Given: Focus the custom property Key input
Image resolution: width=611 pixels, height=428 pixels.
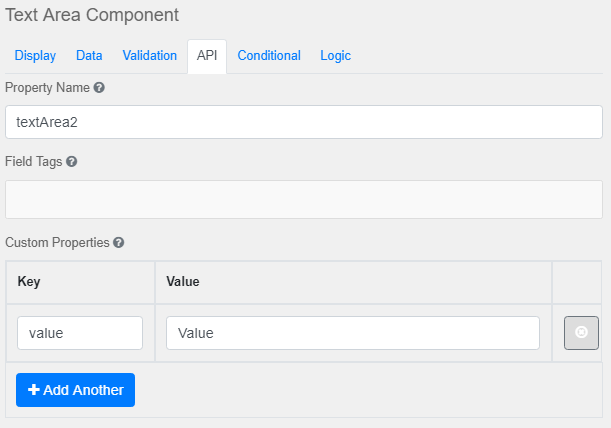Looking at the screenshot, I should pos(80,333).
